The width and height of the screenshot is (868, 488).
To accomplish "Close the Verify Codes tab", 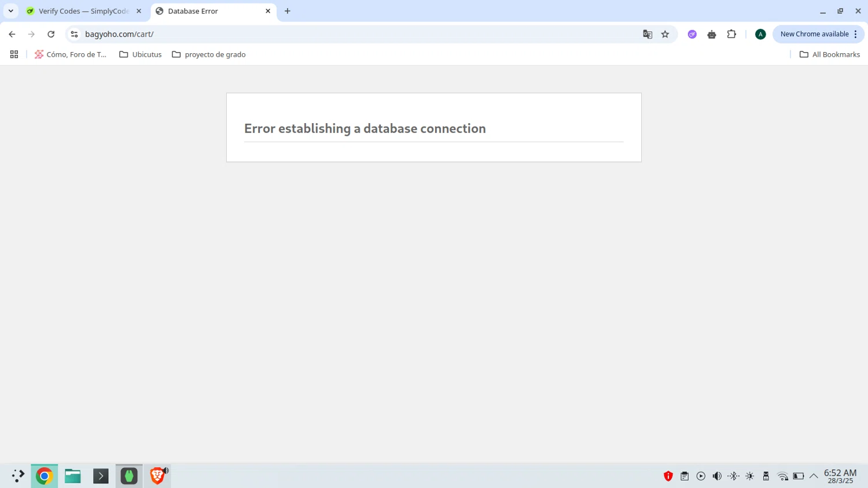I will click(139, 11).
